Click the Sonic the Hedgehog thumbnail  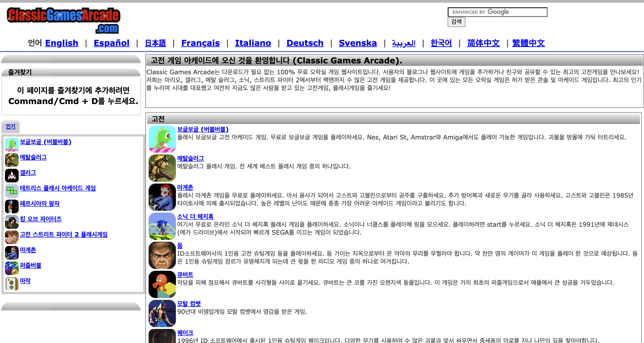162,226
